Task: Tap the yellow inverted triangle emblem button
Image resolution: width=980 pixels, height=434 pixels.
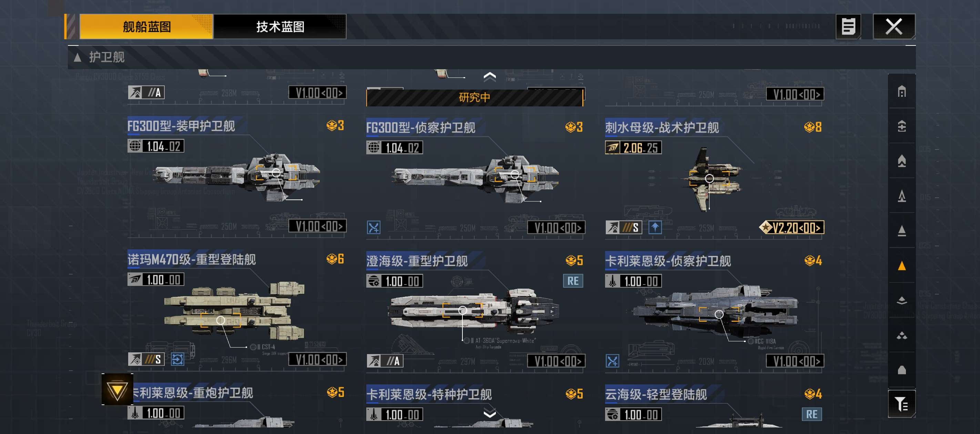Action: click(117, 390)
